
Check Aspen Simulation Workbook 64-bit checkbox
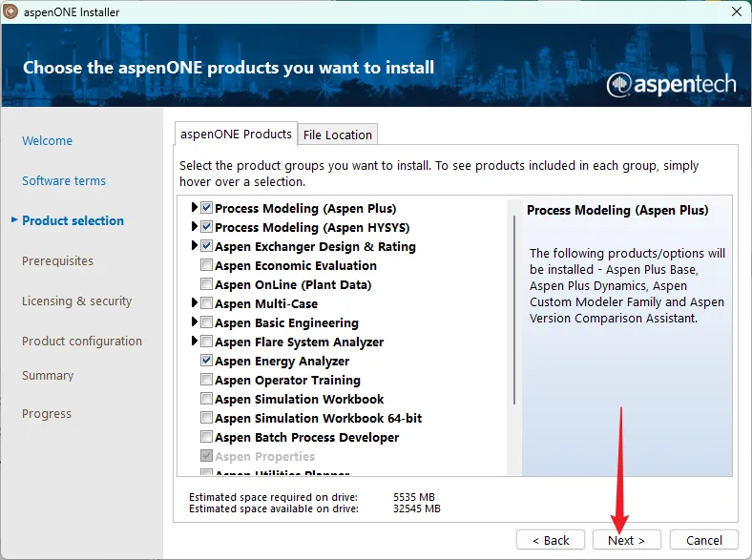206,418
